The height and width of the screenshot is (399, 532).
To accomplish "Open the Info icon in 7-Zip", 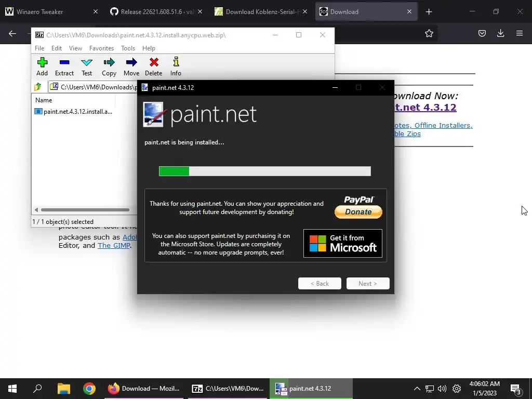I will tap(176, 62).
